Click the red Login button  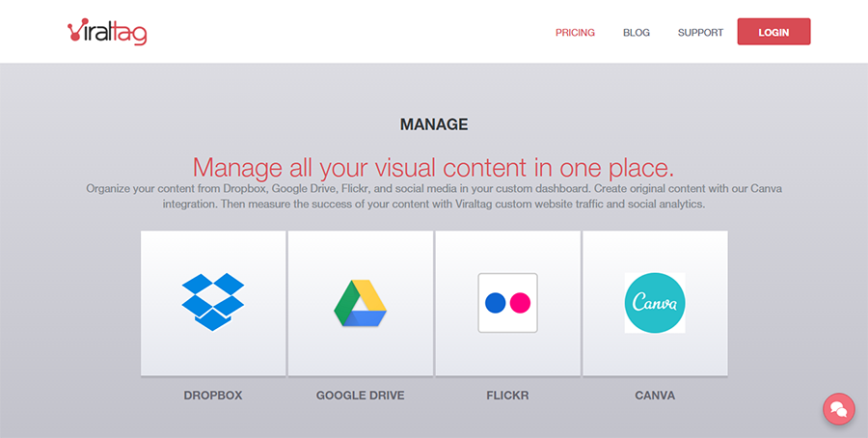tap(773, 32)
